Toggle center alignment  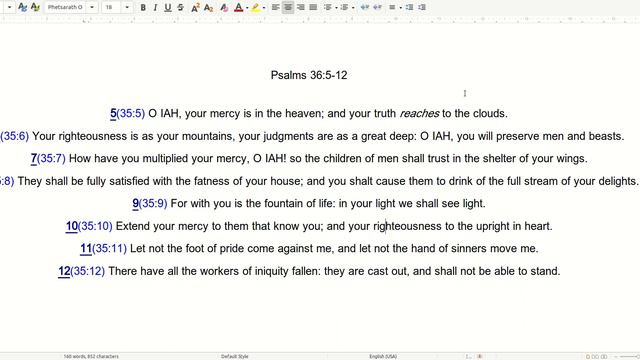coord(288,7)
